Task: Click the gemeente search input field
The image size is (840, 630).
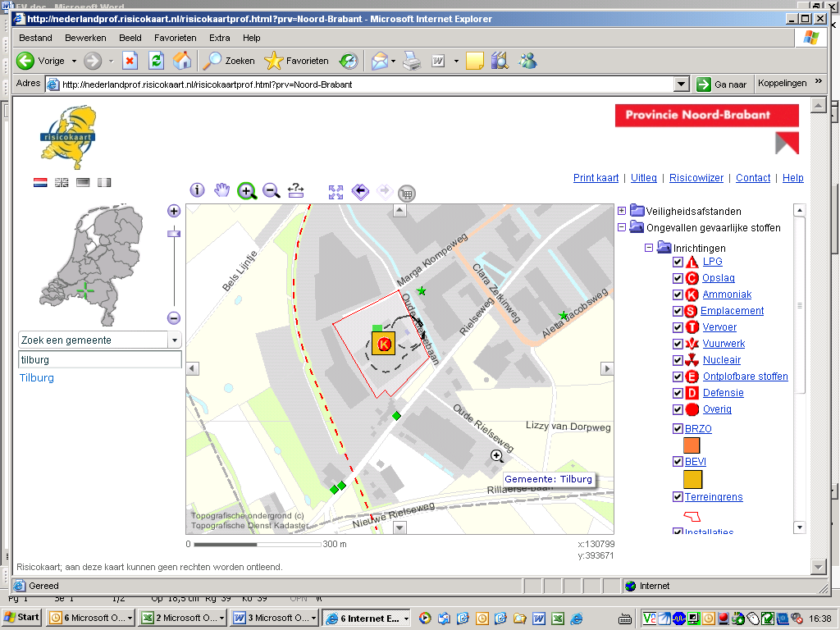Action: point(100,359)
